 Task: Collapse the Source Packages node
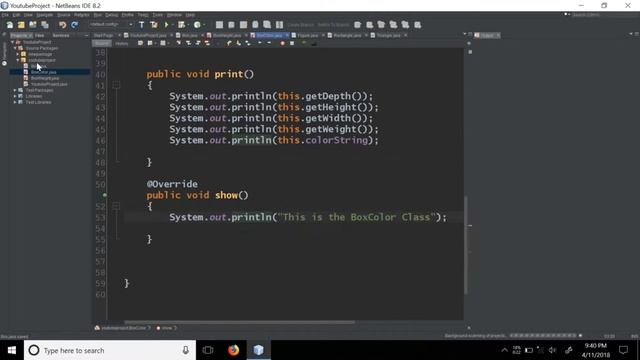(x=16, y=48)
